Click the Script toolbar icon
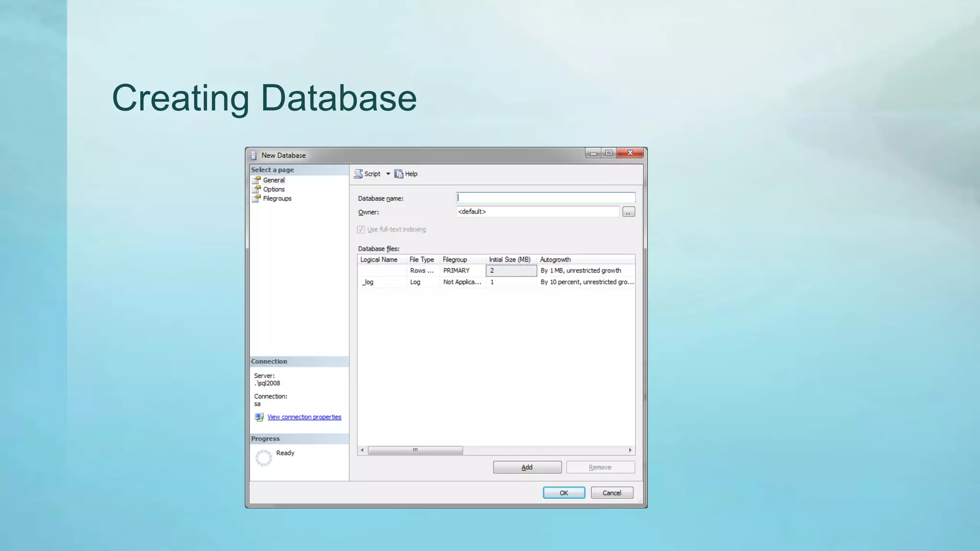The width and height of the screenshot is (980, 551). click(358, 174)
